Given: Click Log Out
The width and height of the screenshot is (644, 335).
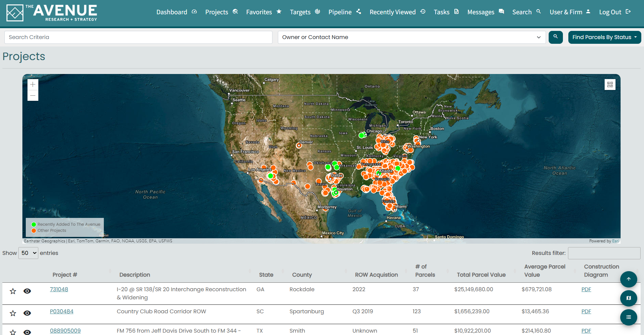Looking at the screenshot, I should click(615, 12).
